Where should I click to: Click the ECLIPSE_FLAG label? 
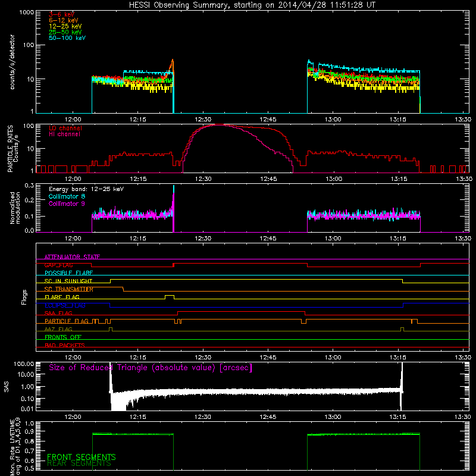point(65,305)
